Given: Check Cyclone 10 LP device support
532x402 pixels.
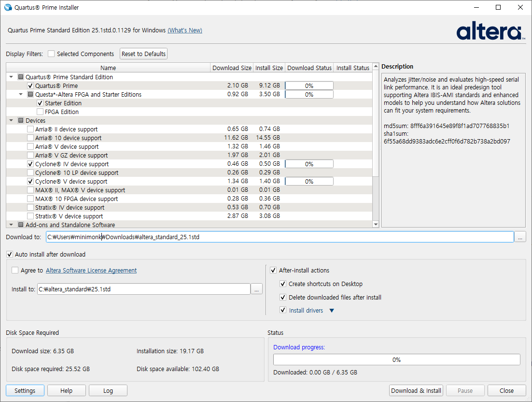Looking at the screenshot, I should pos(30,172).
